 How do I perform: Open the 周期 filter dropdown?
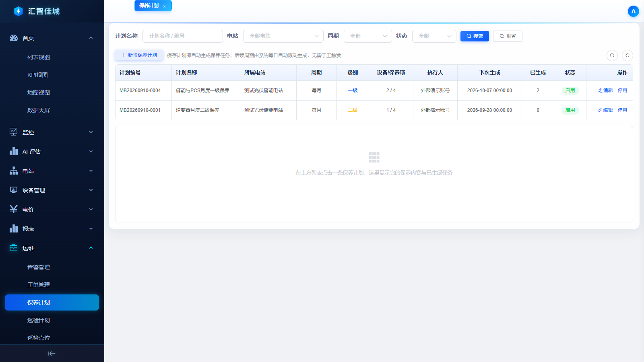pos(368,36)
